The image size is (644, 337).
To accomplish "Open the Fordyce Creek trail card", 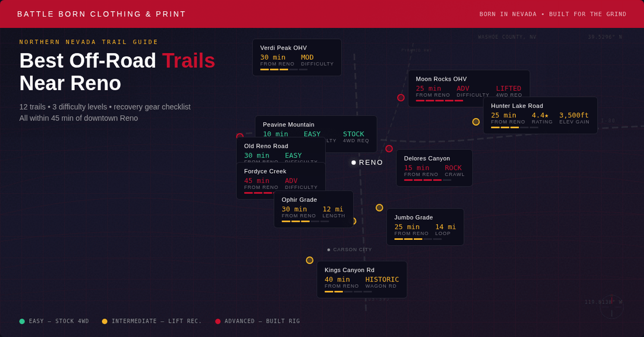I will point(280,180).
